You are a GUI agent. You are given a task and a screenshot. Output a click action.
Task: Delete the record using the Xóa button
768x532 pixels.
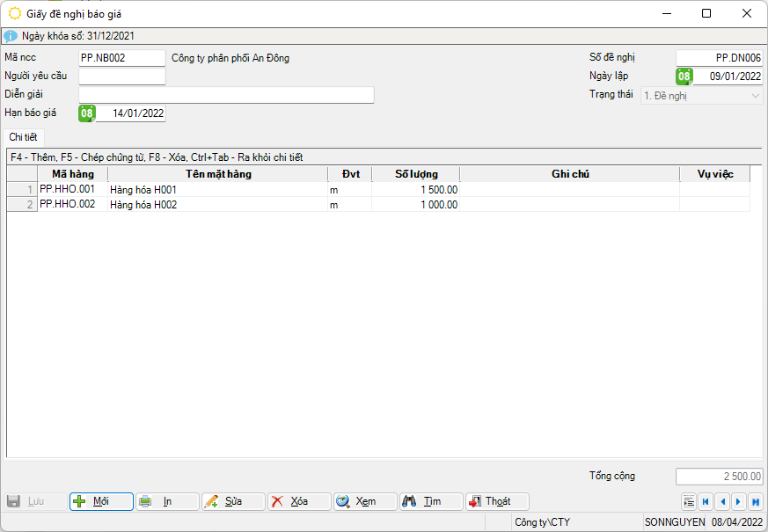tap(299, 501)
